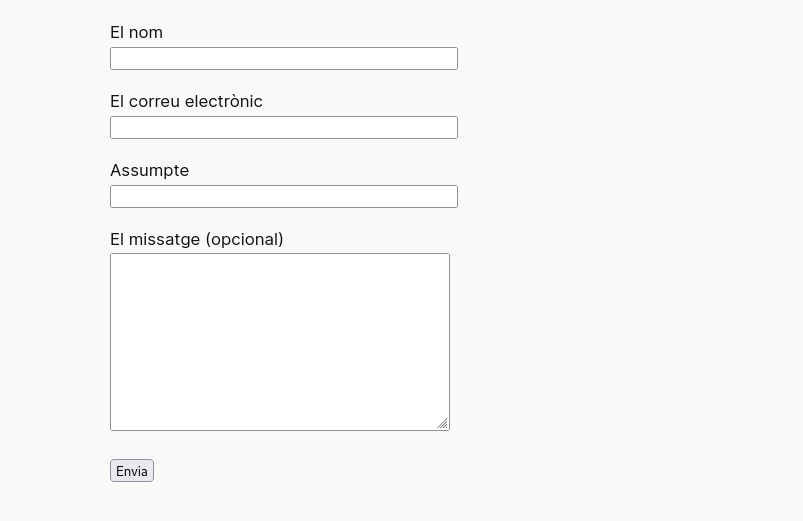Click inside the message textarea
This screenshot has height=521, width=803.
tap(279, 341)
